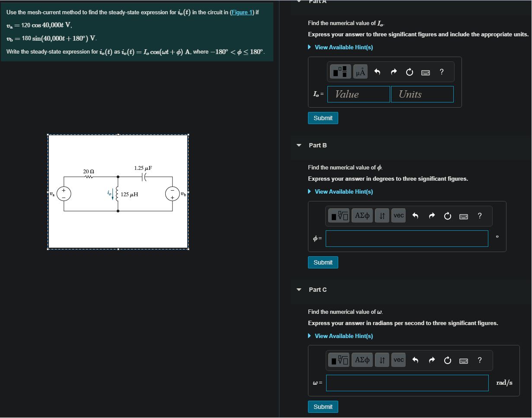This screenshot has width=532, height=418.
Task: Reset the Part A answer with the reset icon
Action: click(409, 72)
